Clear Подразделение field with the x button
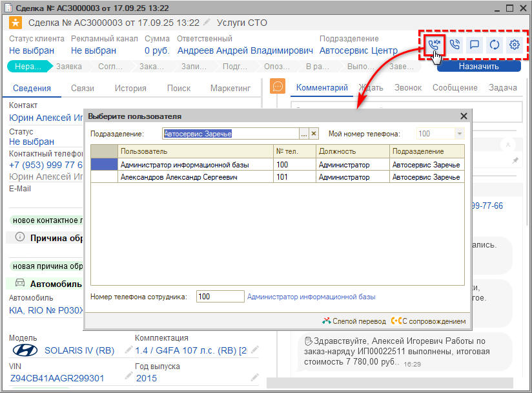This screenshot has height=393, width=532. point(314,134)
